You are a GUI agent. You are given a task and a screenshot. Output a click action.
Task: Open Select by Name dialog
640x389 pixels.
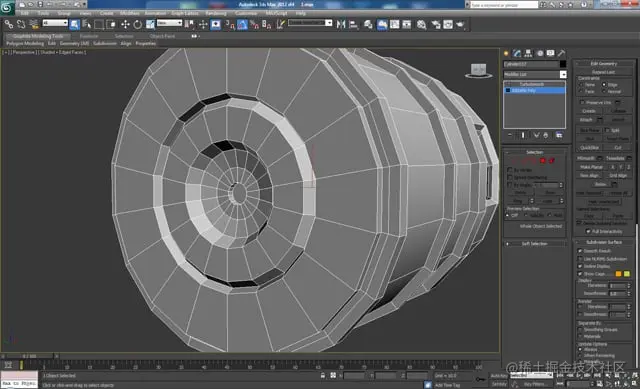pyautogui.click(x=87, y=24)
